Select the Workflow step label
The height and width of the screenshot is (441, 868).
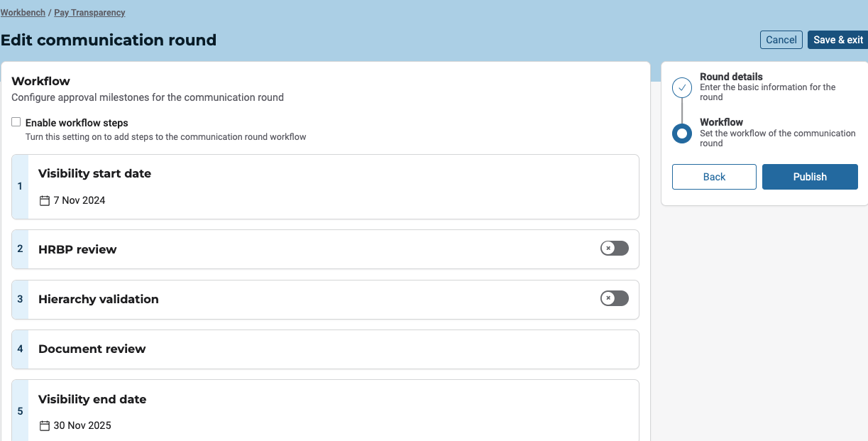click(721, 122)
